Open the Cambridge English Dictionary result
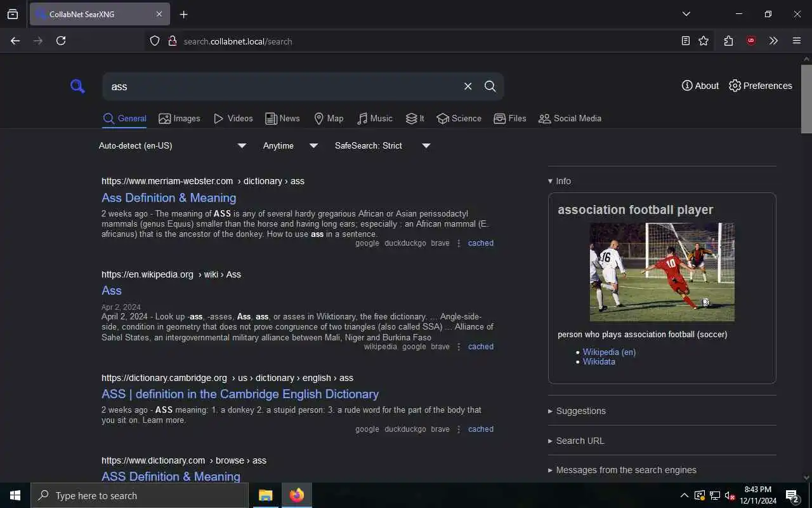Image resolution: width=812 pixels, height=508 pixels. point(240,394)
